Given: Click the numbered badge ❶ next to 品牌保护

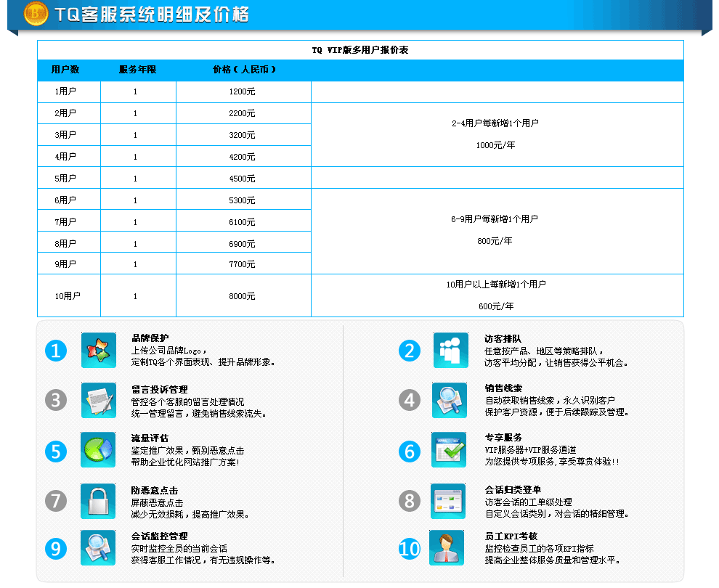Looking at the screenshot, I should click(55, 349).
